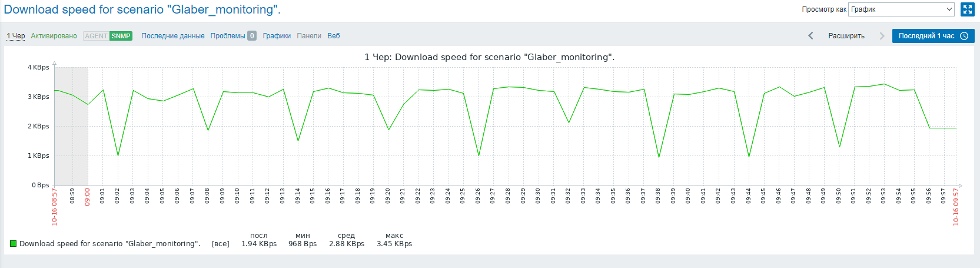The width and height of the screenshot is (980, 268).
Task: Click 'Активировано' status link
Action: point(54,36)
